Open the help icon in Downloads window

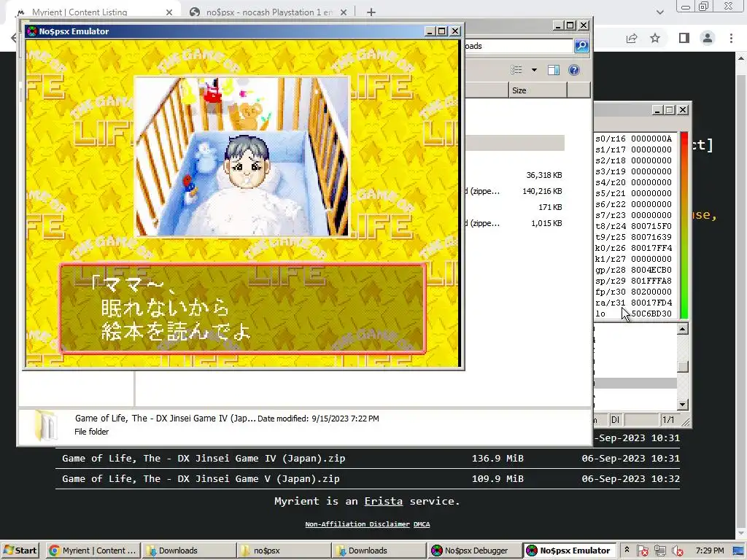pyautogui.click(x=574, y=70)
